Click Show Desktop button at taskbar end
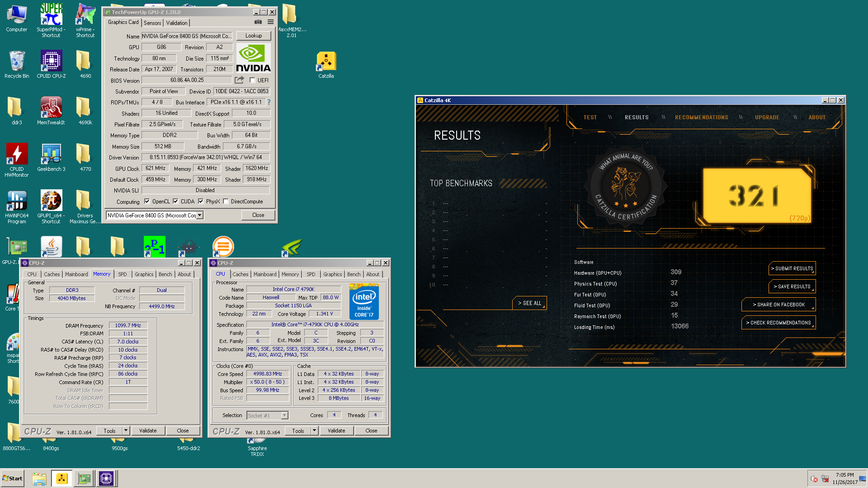The image size is (868, 488). pos(863,479)
